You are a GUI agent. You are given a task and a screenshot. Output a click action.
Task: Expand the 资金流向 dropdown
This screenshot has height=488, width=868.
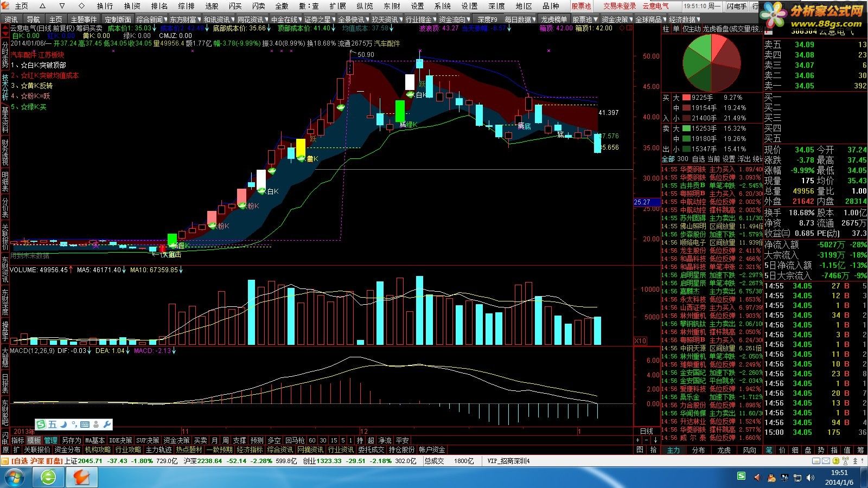click(x=455, y=19)
